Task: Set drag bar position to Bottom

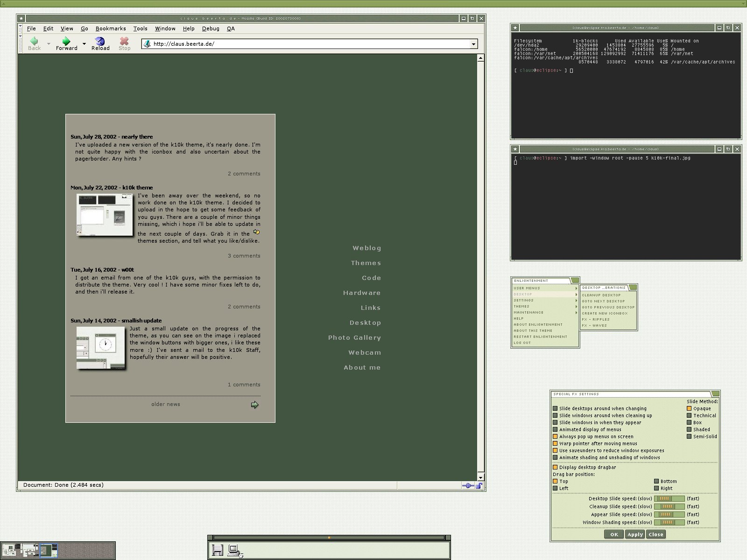Action: (656, 482)
